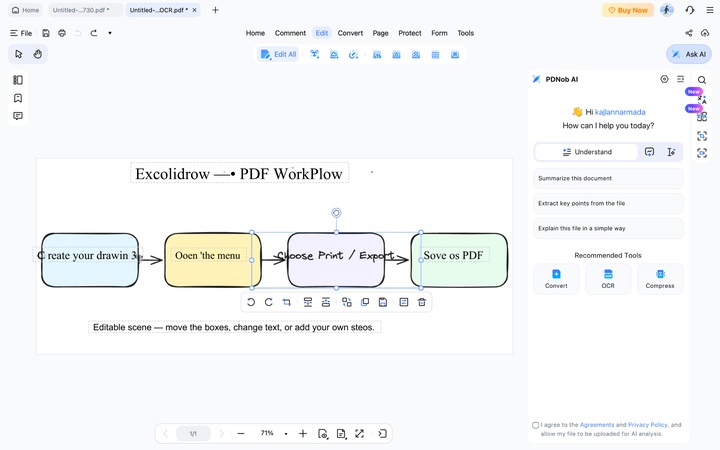
Task: Click the print icon in top bar
Action: point(62,33)
